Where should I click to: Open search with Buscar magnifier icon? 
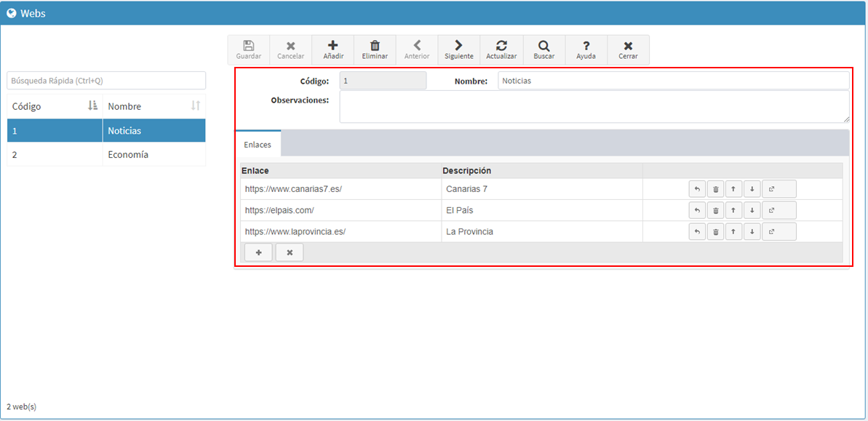[544, 49]
